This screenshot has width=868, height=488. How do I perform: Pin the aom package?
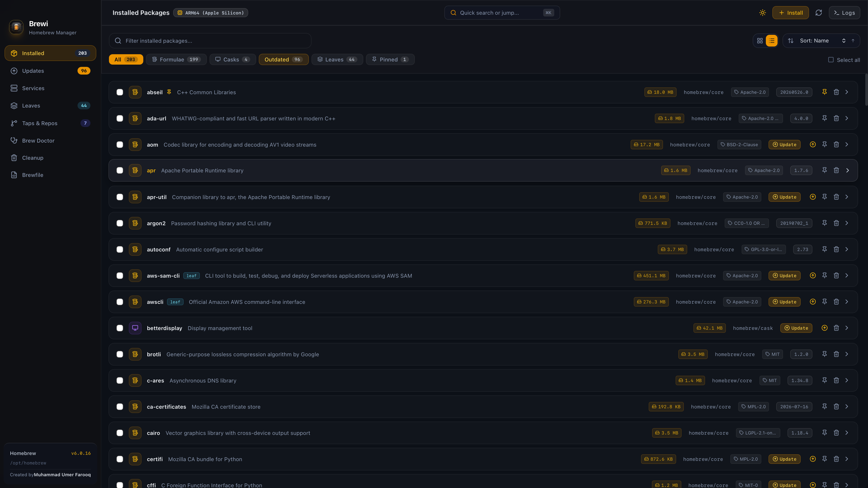click(x=825, y=145)
